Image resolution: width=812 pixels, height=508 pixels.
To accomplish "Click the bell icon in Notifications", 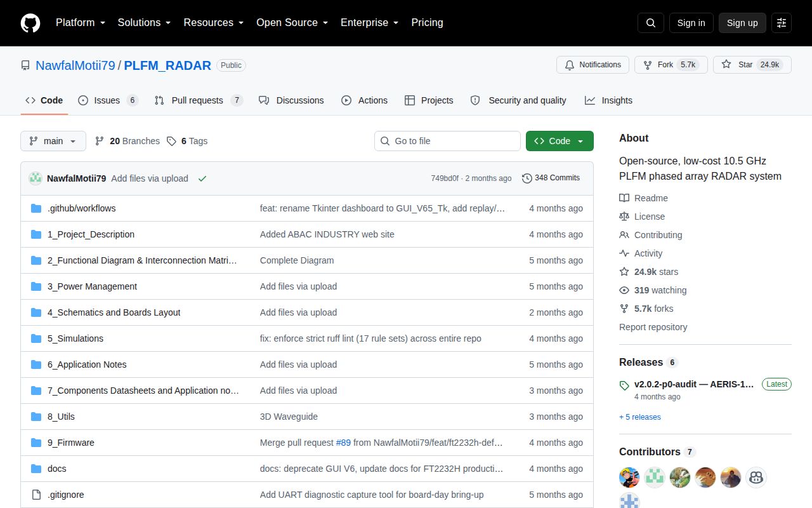I will pos(570,65).
